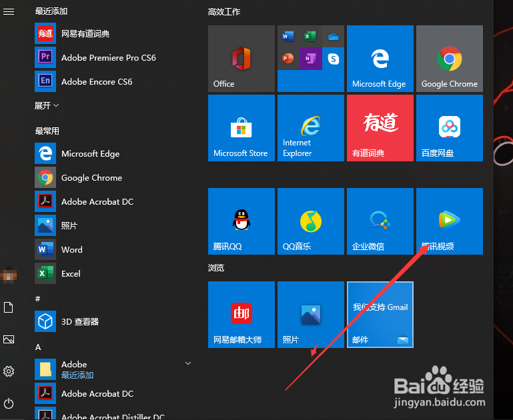Launch the 腾讯视频 tile
The image size is (513, 420).
(x=450, y=221)
